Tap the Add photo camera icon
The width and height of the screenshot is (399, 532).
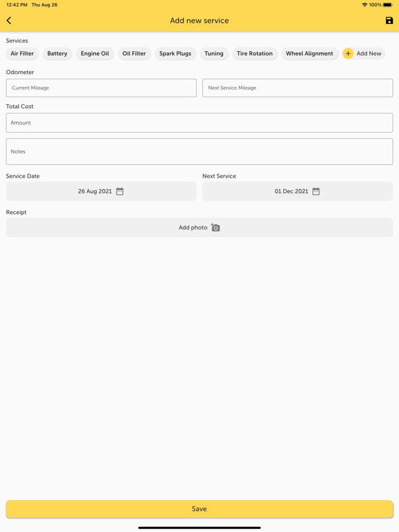point(215,227)
